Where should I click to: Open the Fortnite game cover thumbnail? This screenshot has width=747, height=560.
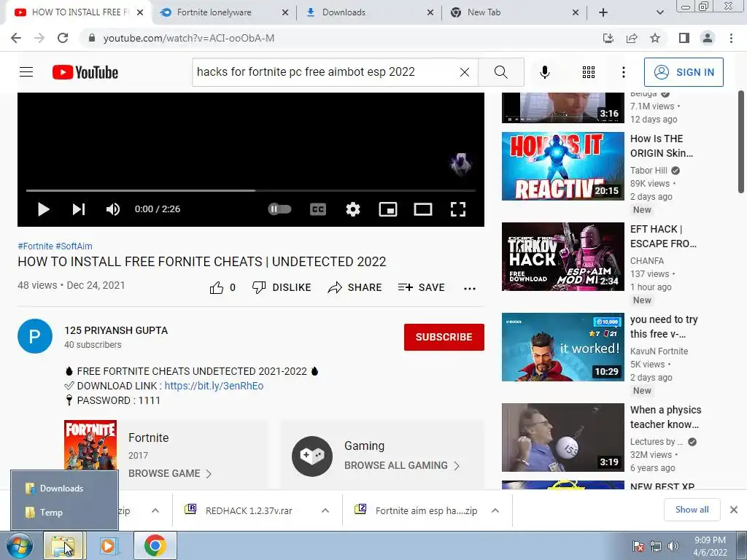click(90, 445)
